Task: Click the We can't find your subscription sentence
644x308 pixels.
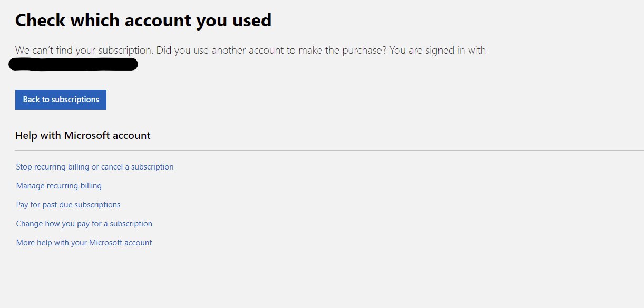Action: 84,51
